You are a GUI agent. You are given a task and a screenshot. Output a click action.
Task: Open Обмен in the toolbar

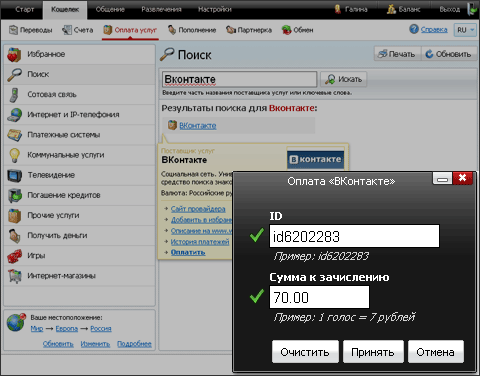point(297,30)
